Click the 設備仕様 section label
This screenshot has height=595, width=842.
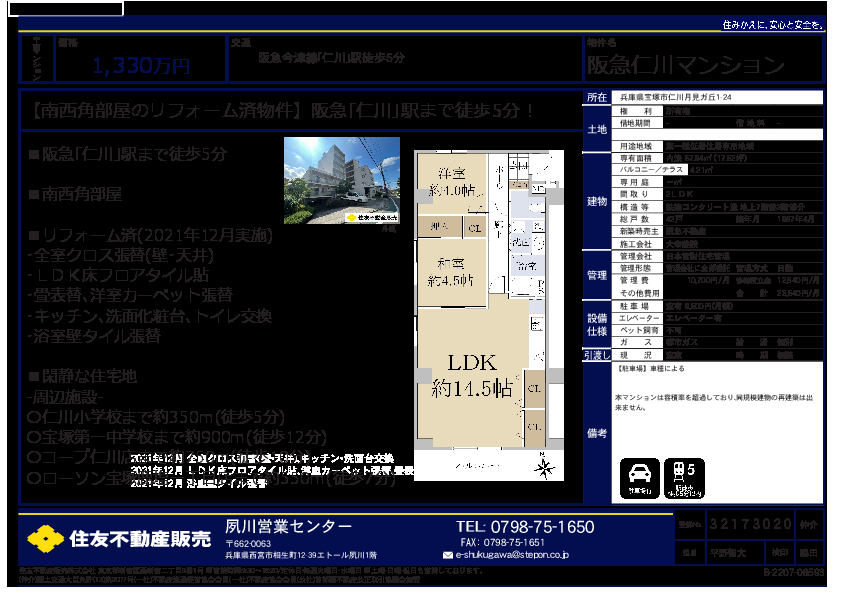point(596,324)
